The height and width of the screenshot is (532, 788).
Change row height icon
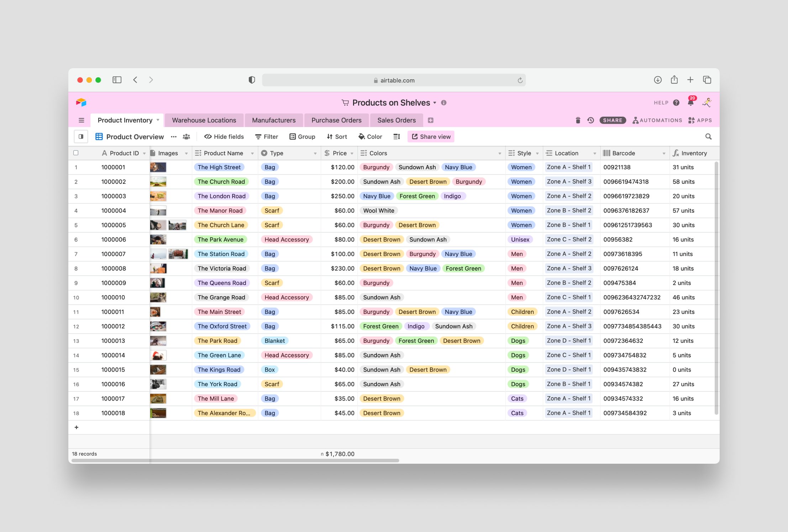click(x=397, y=137)
